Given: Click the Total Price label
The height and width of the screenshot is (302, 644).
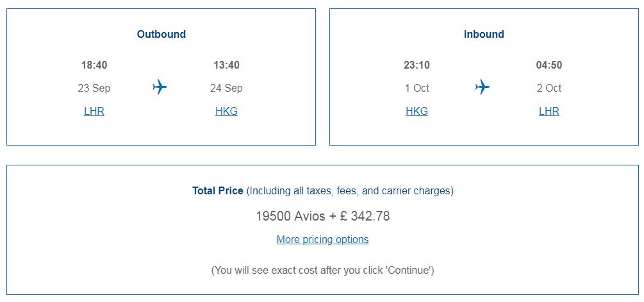Looking at the screenshot, I should pos(218,191).
